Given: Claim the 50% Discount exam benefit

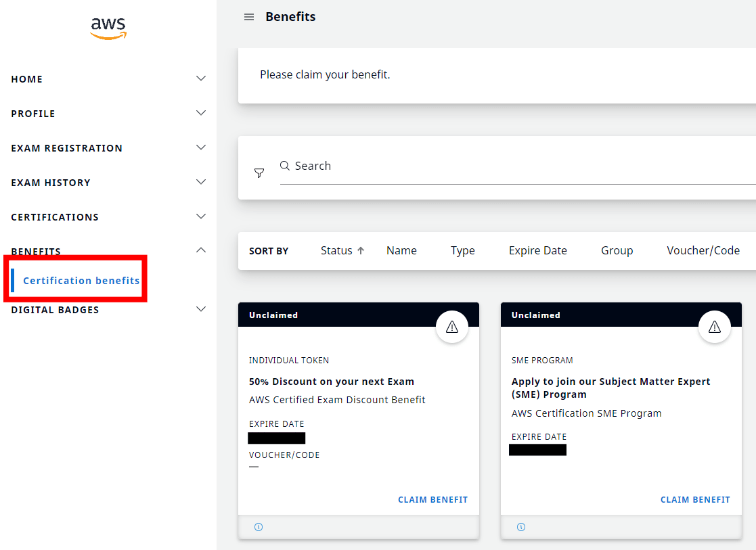Looking at the screenshot, I should pyautogui.click(x=432, y=500).
